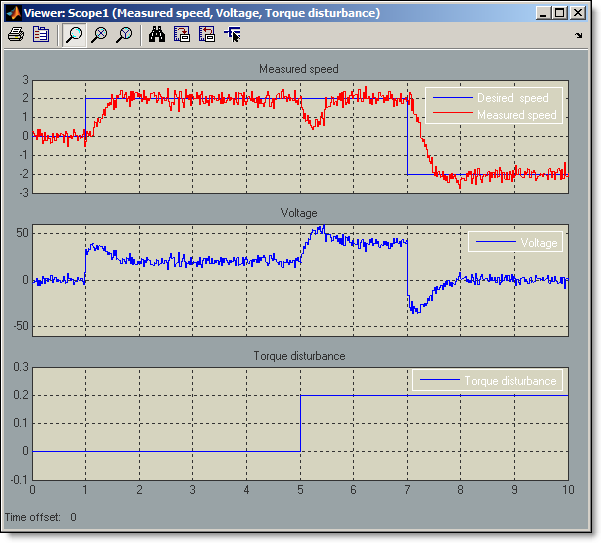
Task: Enable the Zoom Y-axis tool
Action: [124, 34]
